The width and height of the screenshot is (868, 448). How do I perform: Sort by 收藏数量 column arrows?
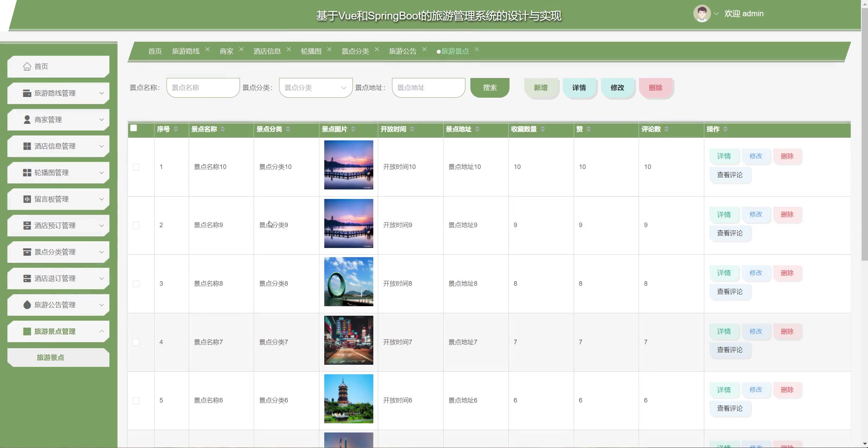(x=543, y=129)
